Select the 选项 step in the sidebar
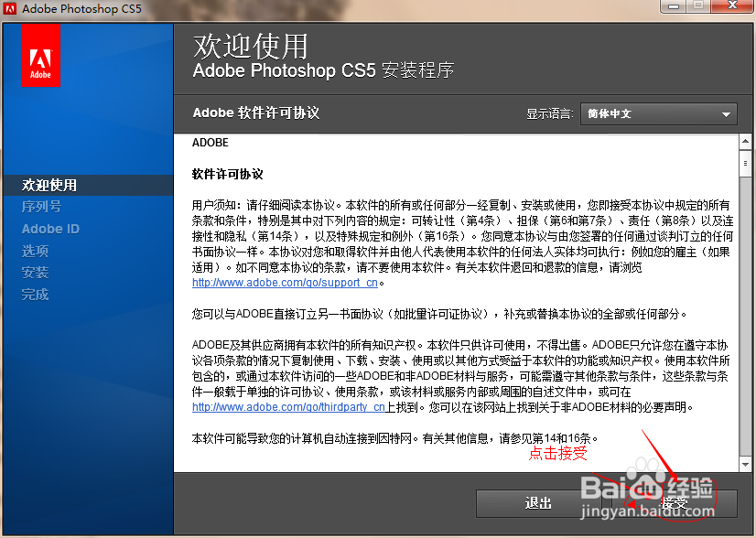Screen dimensions: 756x538 pyautogui.click(x=35, y=251)
